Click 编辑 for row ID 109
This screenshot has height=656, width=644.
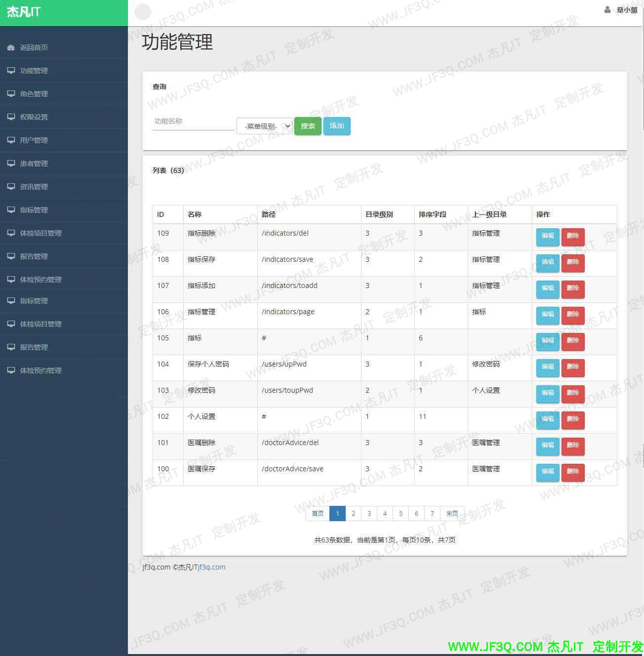pyautogui.click(x=548, y=236)
